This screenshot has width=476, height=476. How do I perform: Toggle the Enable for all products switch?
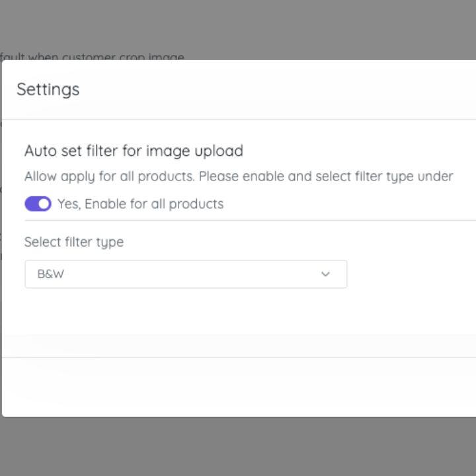click(38, 204)
